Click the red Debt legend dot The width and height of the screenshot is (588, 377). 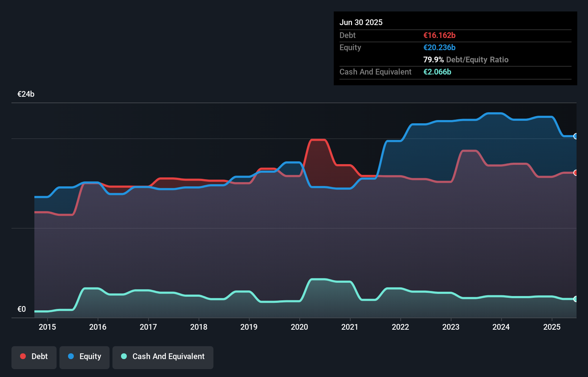coord(23,356)
